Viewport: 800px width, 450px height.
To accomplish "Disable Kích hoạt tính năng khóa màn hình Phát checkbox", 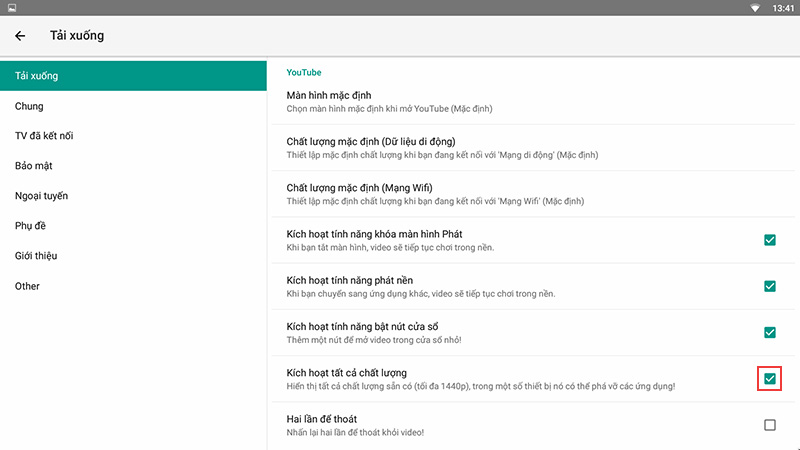I will pyautogui.click(x=769, y=240).
